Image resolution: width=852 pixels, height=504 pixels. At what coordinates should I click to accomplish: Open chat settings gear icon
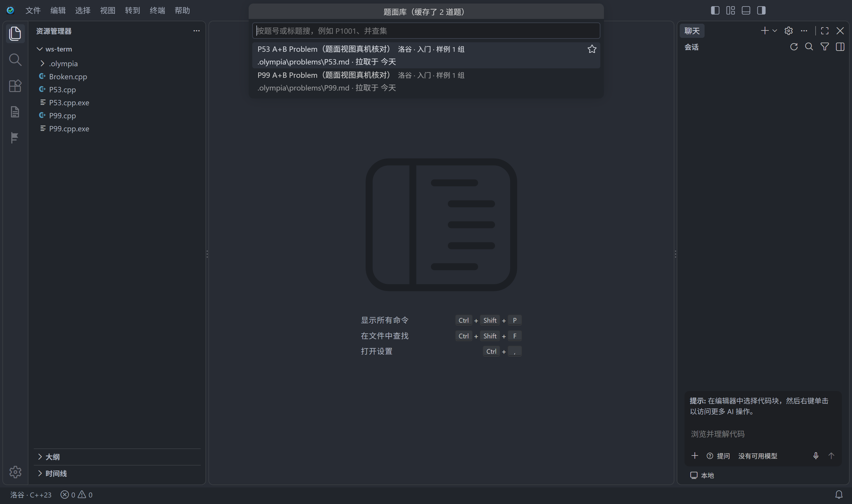tap(788, 31)
